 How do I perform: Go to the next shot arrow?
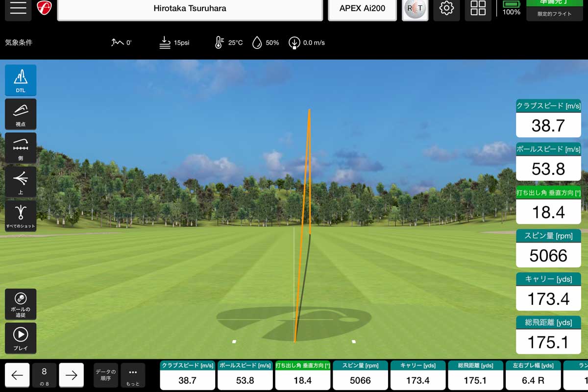click(x=72, y=375)
